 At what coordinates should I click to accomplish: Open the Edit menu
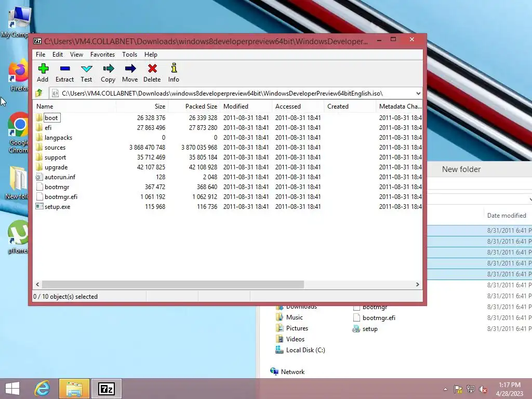click(x=57, y=54)
